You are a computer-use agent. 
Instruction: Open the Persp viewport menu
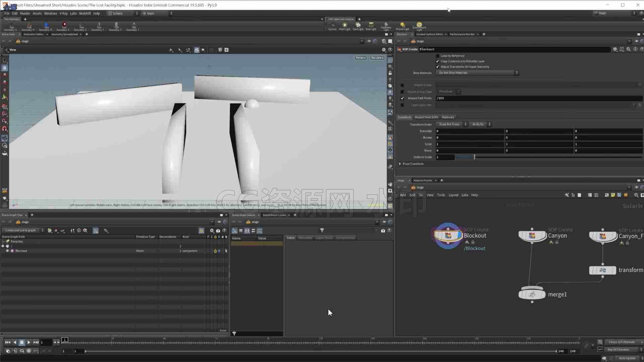361,58
